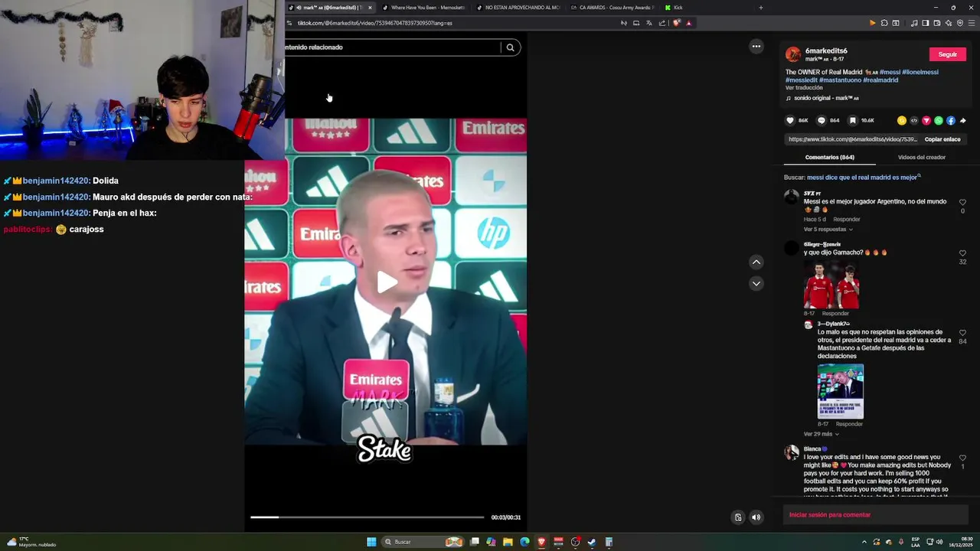Go to the previous video arrow
The width and height of the screenshot is (980, 551).
[756, 262]
